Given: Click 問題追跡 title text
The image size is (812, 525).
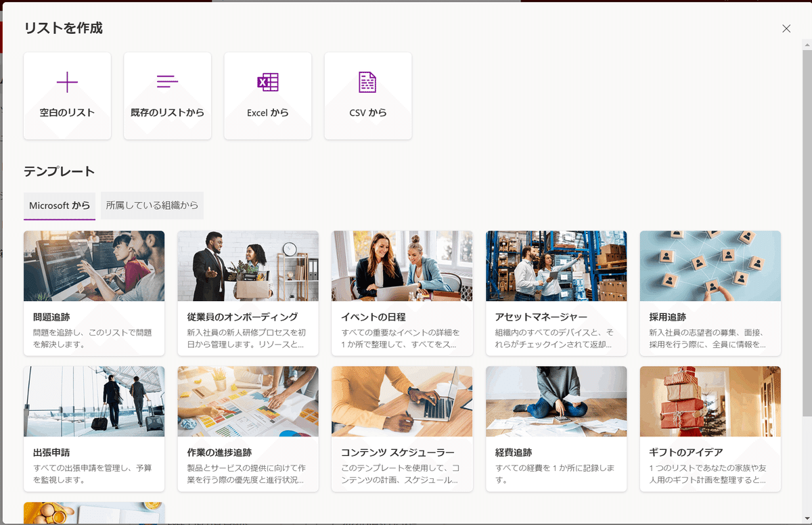Looking at the screenshot, I should coord(51,317).
